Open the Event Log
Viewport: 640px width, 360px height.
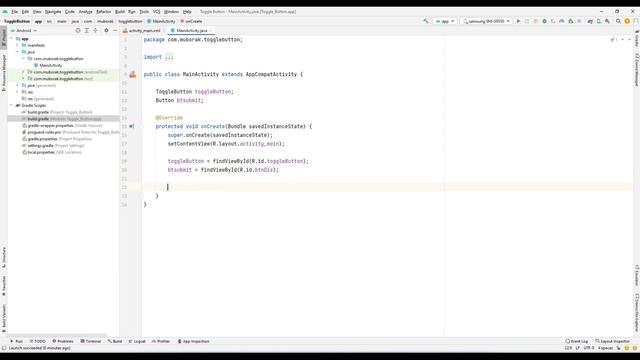(577, 341)
